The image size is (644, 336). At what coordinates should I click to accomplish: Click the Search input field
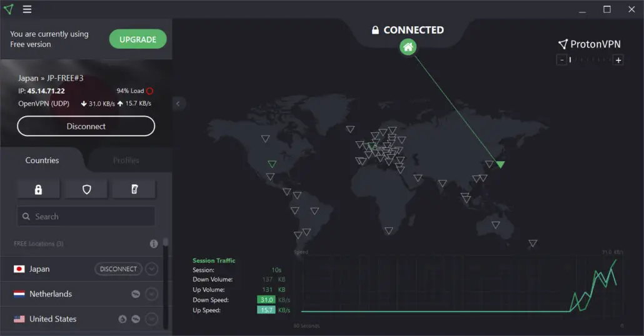[x=86, y=216]
